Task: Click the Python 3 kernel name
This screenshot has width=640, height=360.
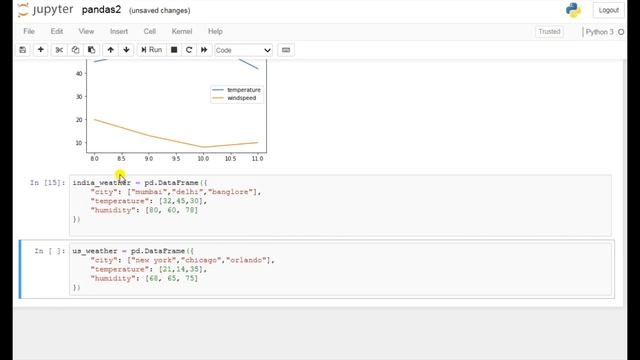Action: [599, 32]
